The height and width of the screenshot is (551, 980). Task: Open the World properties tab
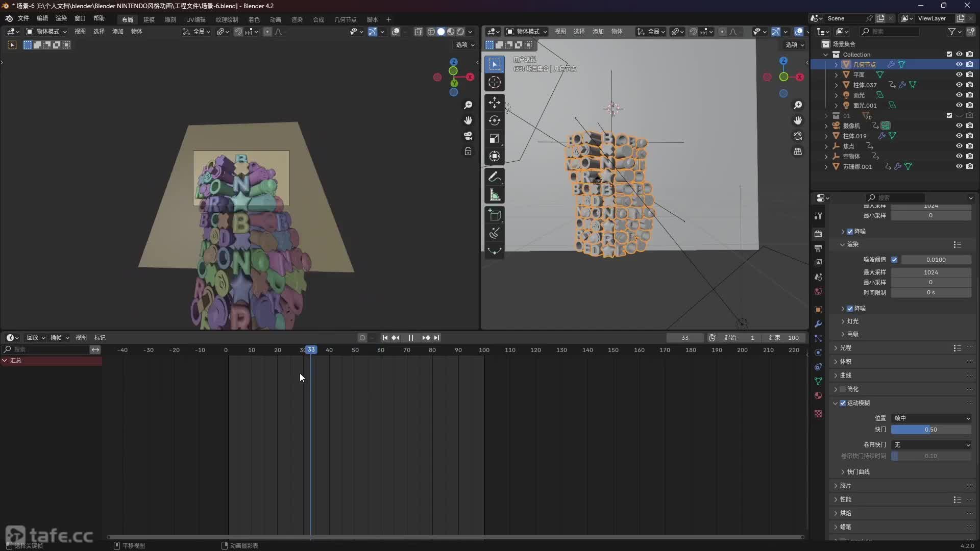point(818,291)
